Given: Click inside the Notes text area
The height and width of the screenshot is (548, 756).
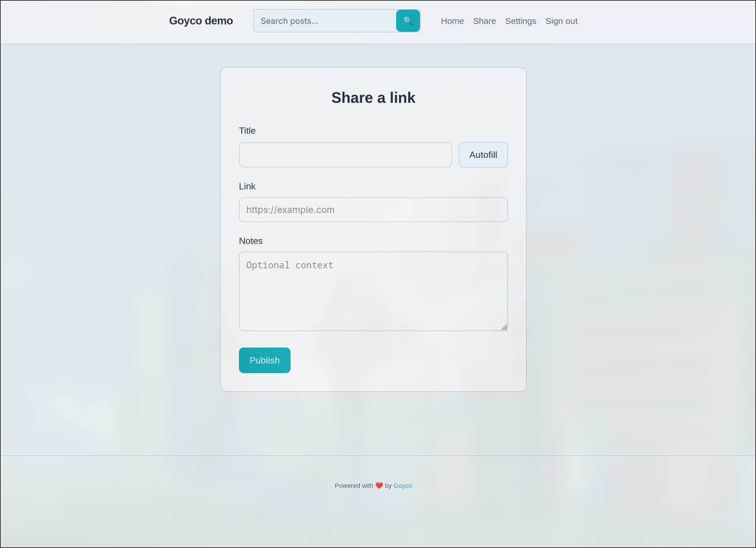Looking at the screenshot, I should click(x=373, y=291).
